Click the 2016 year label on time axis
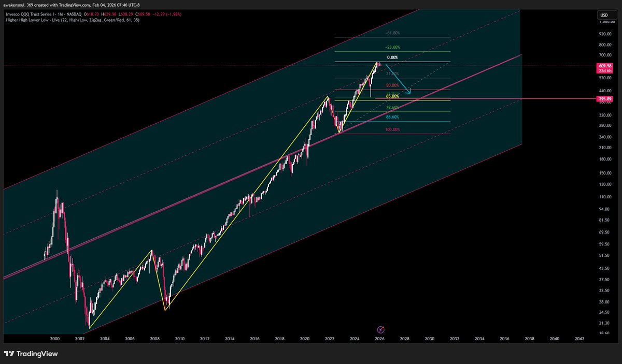Screen dimensions: 622x364 (255, 339)
